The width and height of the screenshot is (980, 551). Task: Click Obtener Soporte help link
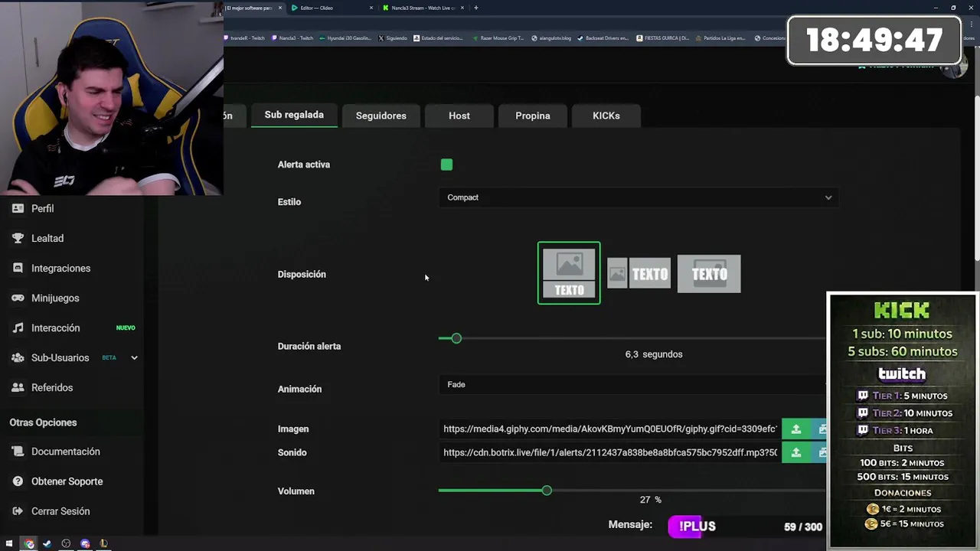coord(57,481)
